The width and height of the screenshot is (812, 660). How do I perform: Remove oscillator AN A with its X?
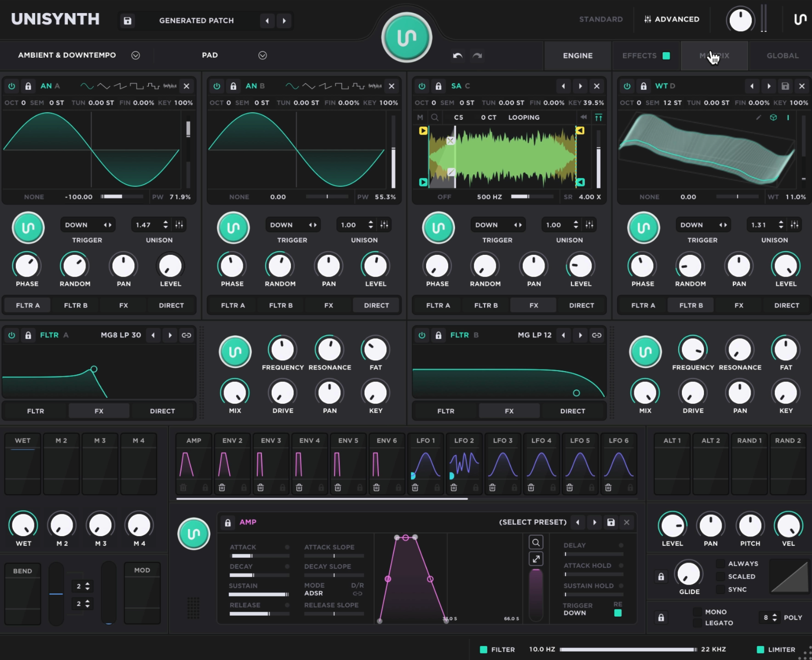pyautogui.click(x=186, y=86)
